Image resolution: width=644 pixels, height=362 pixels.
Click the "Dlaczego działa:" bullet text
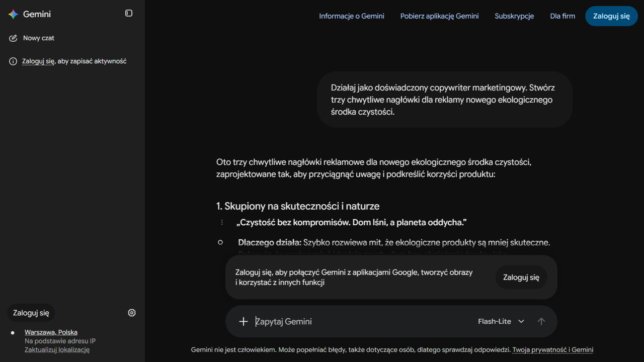click(x=270, y=242)
